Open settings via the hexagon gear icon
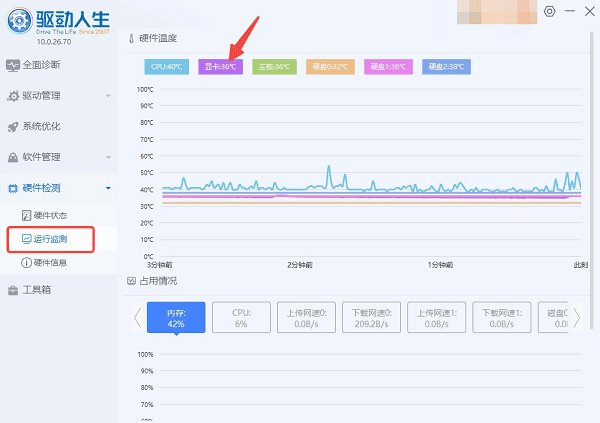The image size is (600, 423). coord(549,11)
